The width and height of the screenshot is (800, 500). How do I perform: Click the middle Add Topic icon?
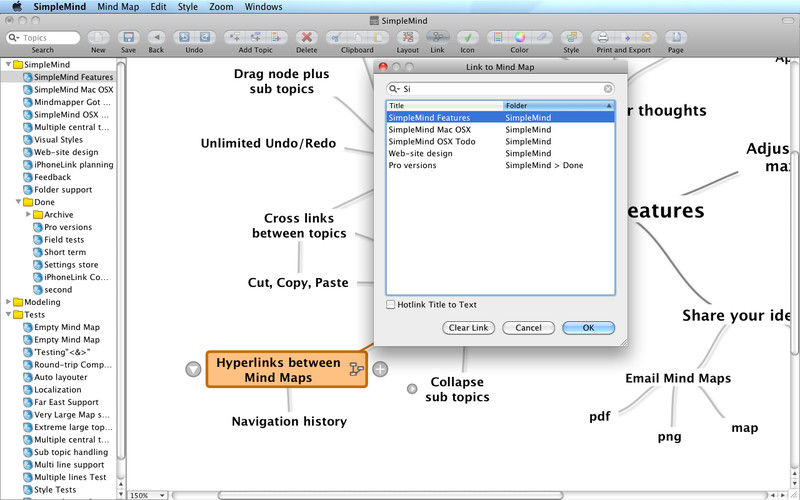tap(256, 37)
